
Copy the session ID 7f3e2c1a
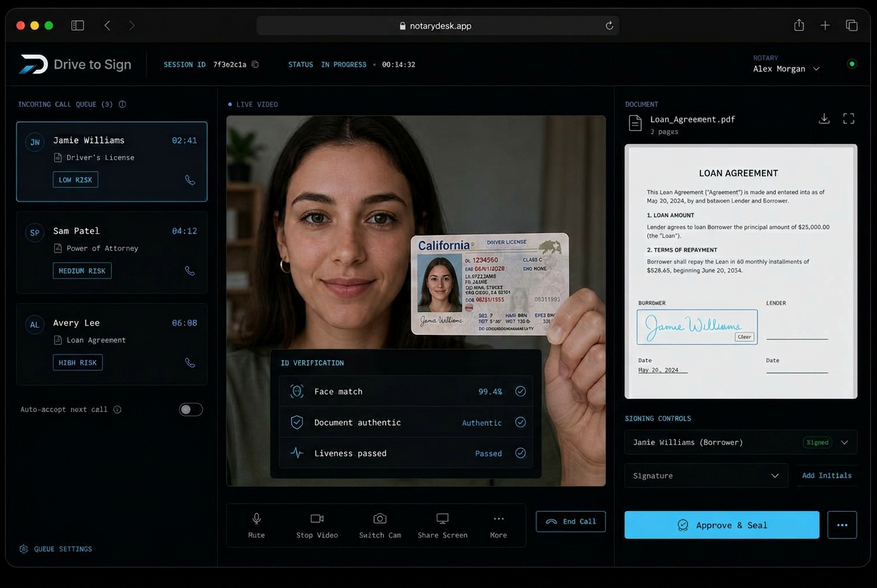click(x=255, y=64)
